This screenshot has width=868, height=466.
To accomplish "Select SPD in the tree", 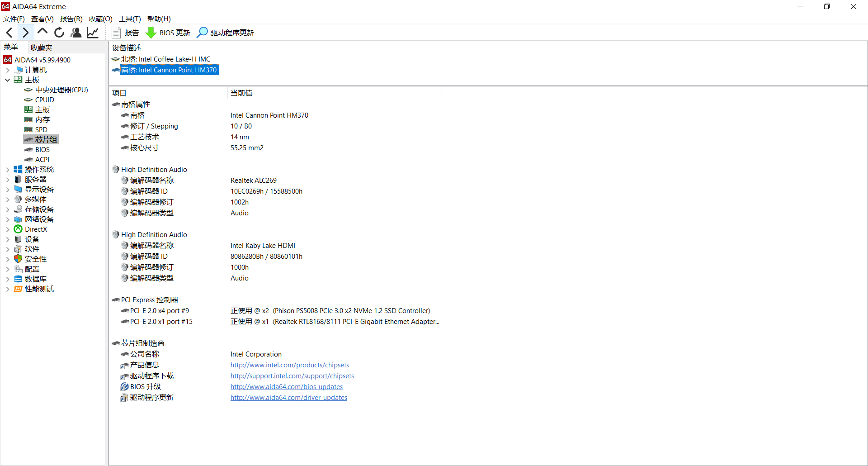I will pos(41,130).
